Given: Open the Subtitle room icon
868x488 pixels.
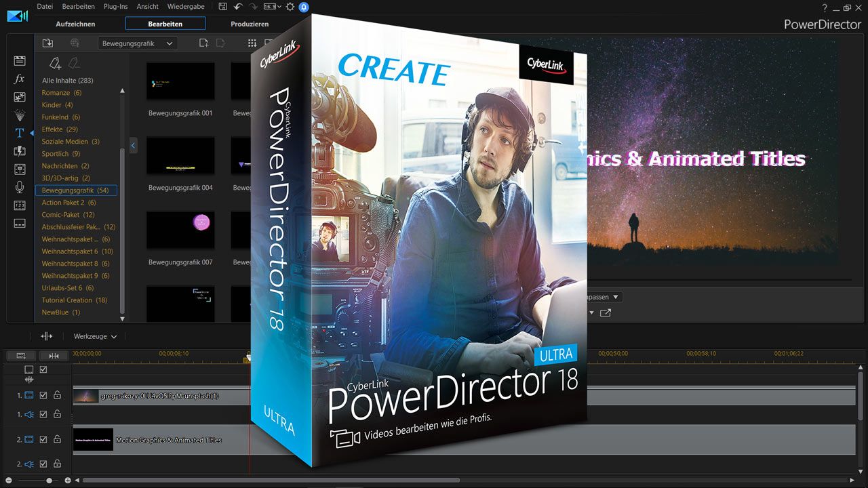Looking at the screenshot, I should 20,223.
